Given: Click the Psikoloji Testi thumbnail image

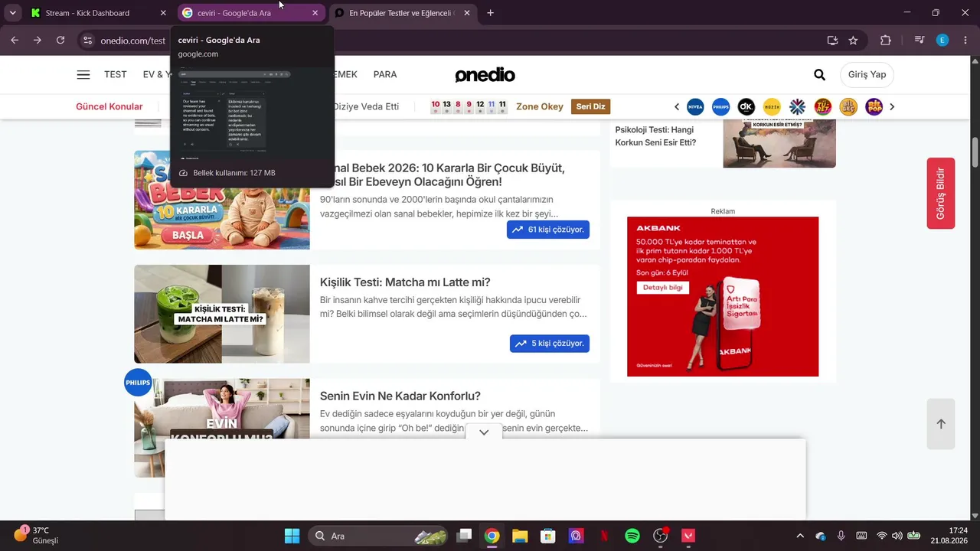Looking at the screenshot, I should 779,143.
